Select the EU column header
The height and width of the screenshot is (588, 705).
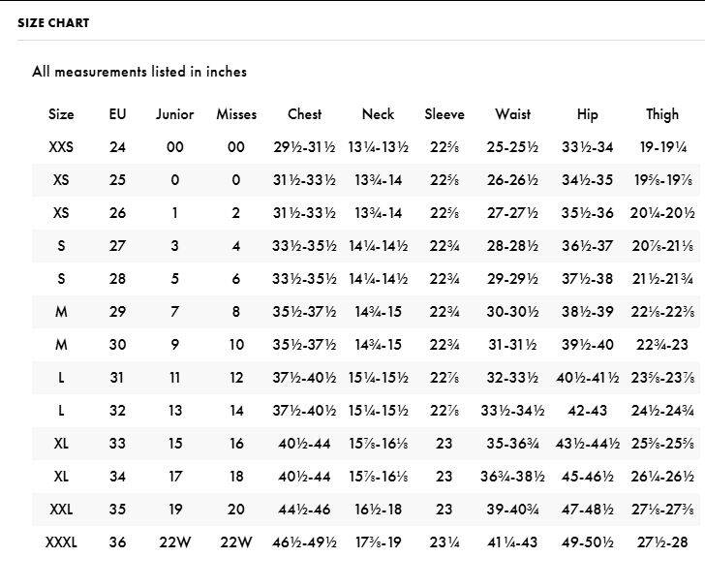tap(117, 114)
